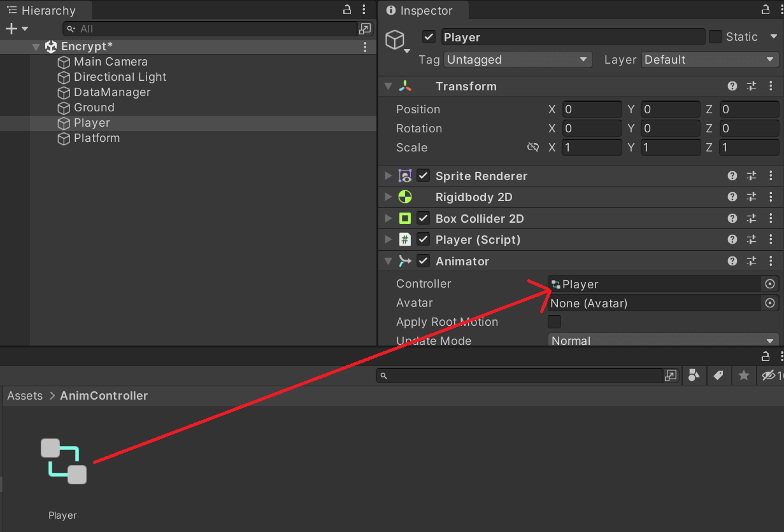784x532 pixels.
Task: Open Update Mode dropdown (Normal)
Action: coord(664,341)
